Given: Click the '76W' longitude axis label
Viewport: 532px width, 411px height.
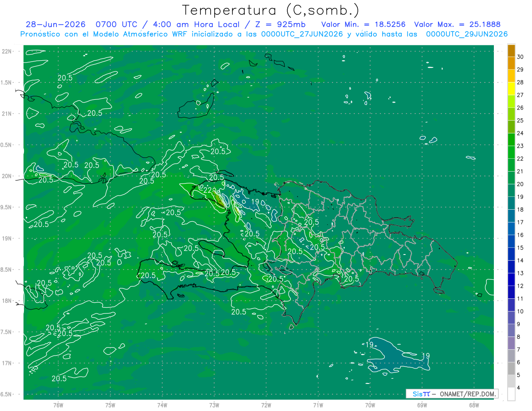Looking at the screenshot, I should pos(58,405).
